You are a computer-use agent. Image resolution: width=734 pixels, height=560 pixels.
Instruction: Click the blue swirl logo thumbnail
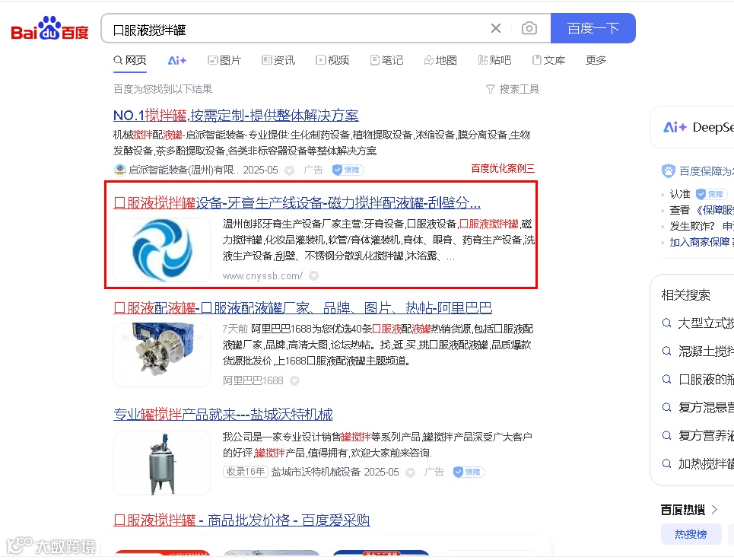pos(162,250)
